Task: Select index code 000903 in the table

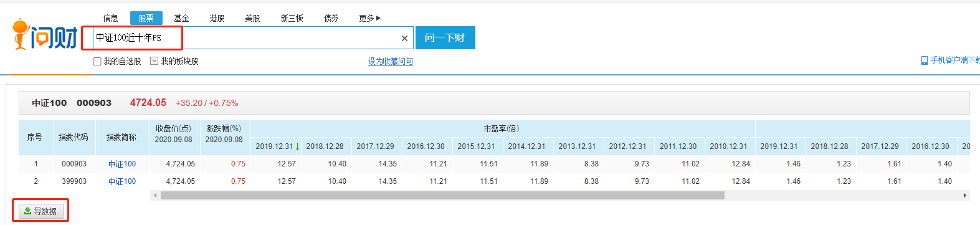Action: click(x=74, y=164)
